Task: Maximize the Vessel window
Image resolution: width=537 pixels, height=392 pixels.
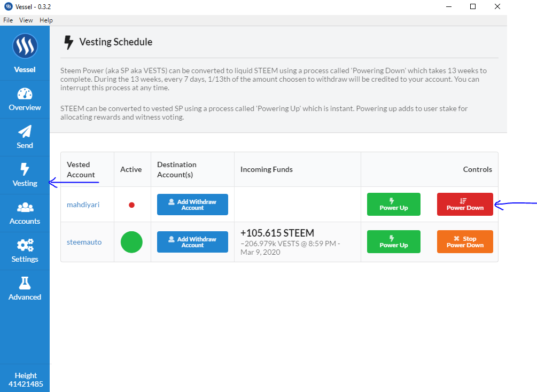Action: click(473, 6)
